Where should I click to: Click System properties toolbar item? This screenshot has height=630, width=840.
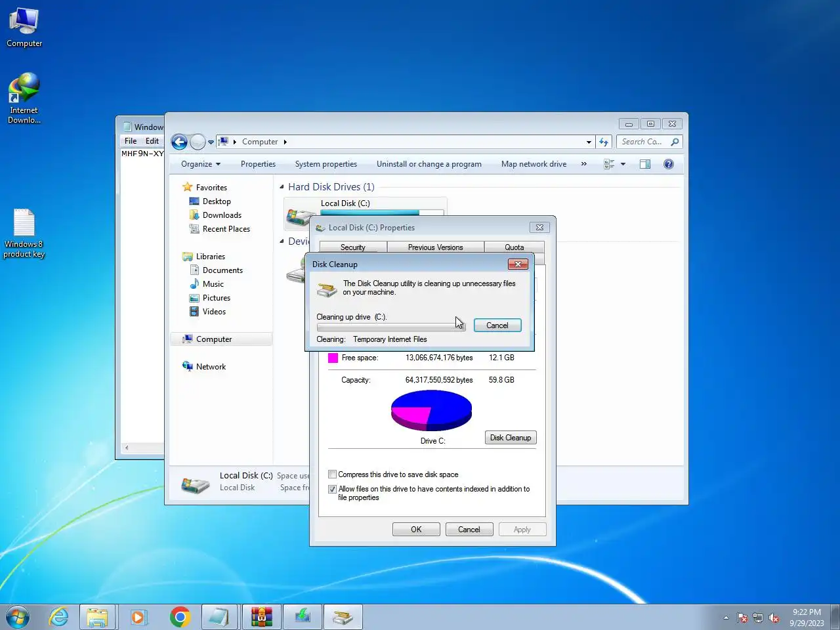[x=326, y=164]
